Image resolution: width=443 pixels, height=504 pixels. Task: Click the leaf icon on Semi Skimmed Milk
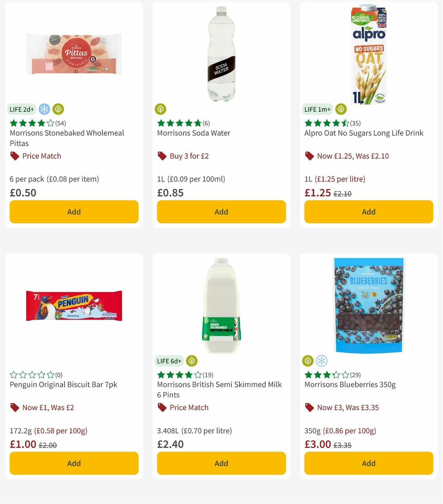click(x=192, y=361)
